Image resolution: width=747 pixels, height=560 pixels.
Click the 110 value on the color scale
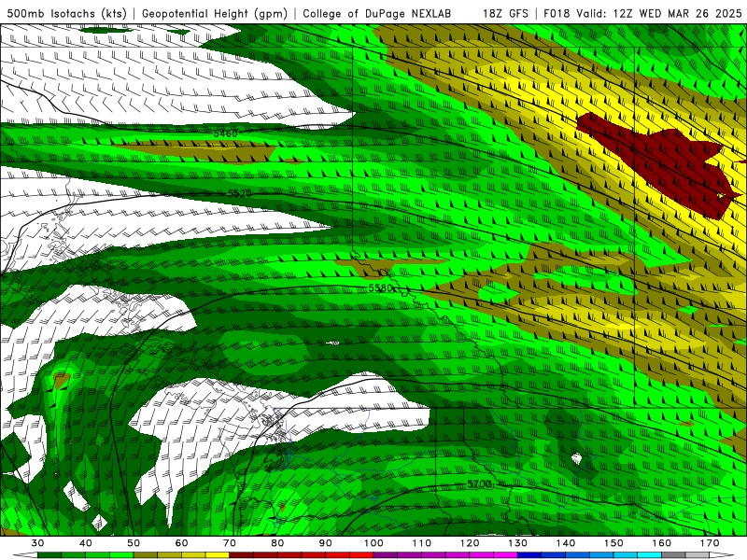point(422,543)
